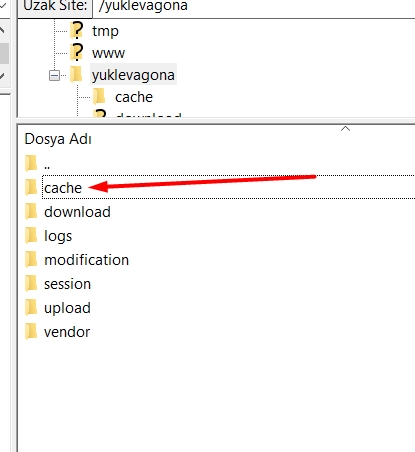This screenshot has height=452, width=415.
Task: Select the vendor folder in file list
Action: pos(67,332)
